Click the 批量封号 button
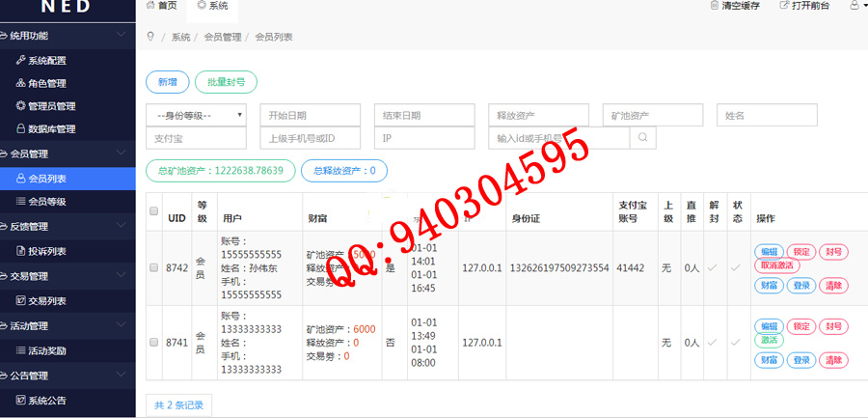This screenshot has height=418, width=868. click(226, 83)
